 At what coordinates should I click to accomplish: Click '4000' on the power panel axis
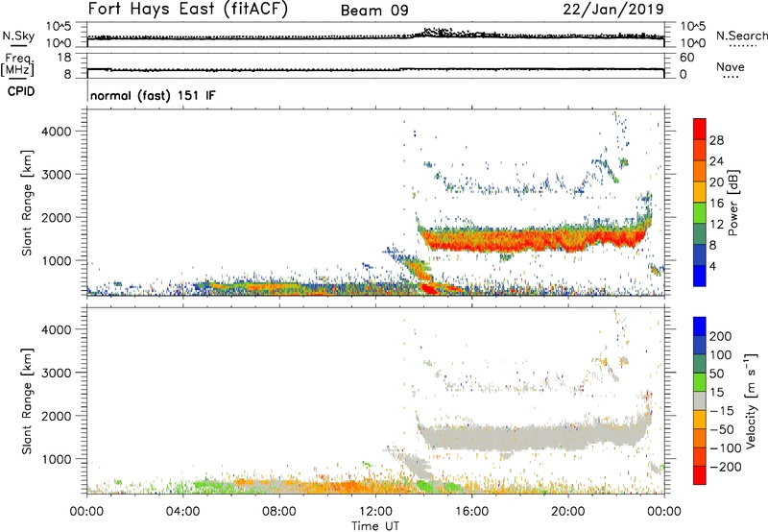[x=57, y=132]
